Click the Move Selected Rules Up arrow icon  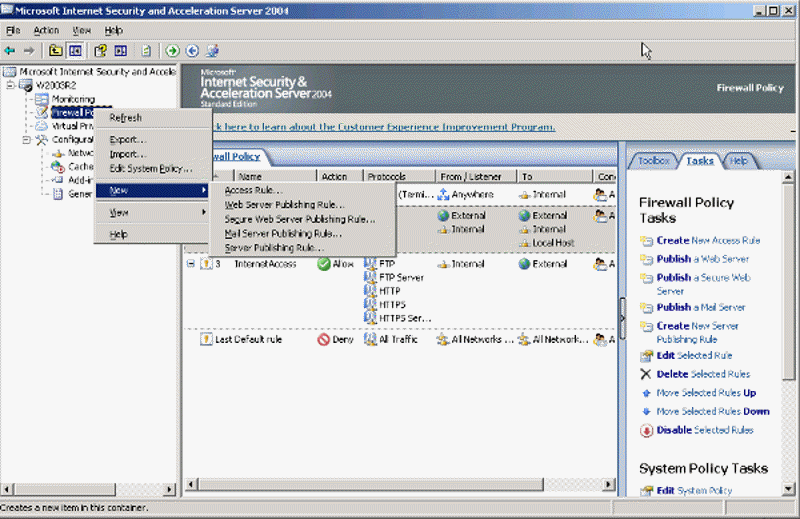[x=646, y=393]
